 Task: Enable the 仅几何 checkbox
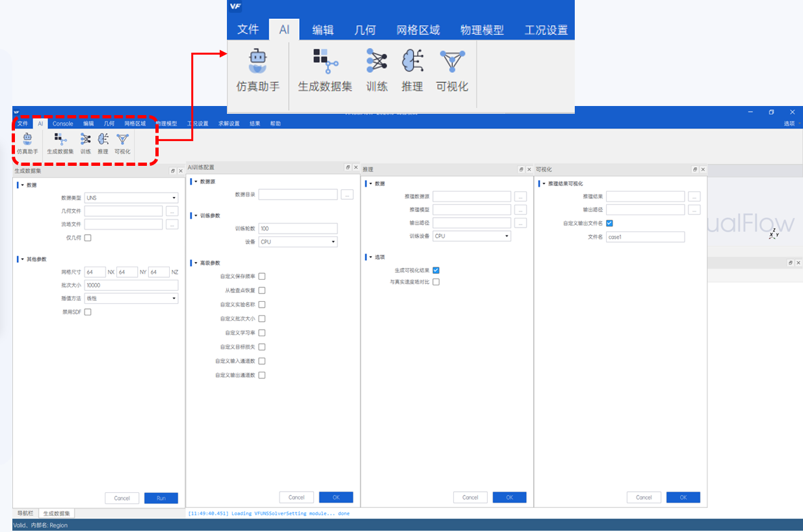click(x=88, y=238)
